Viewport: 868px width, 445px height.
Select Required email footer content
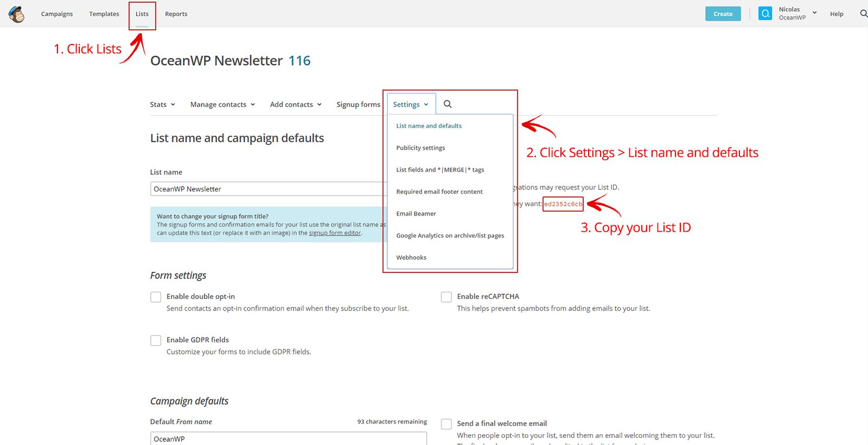point(439,192)
